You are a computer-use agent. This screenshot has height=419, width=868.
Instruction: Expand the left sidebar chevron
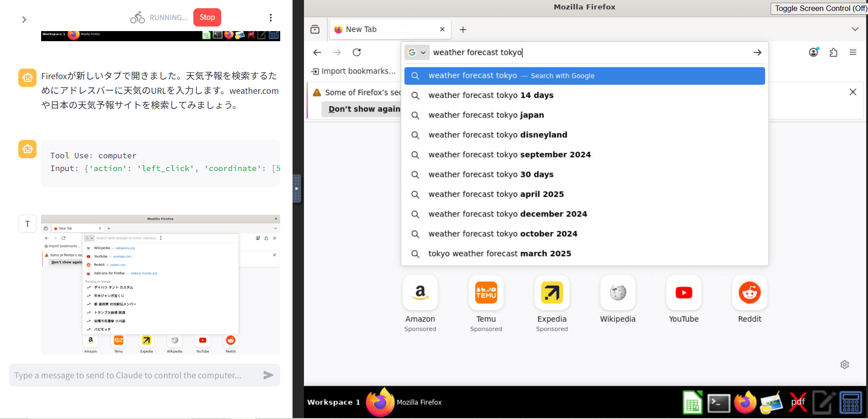tap(24, 20)
